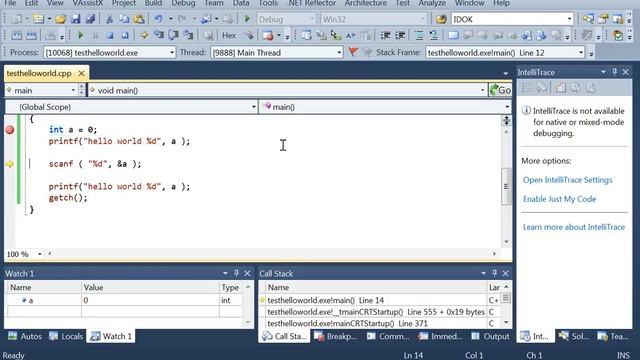Open the VAssistX menu
The width and height of the screenshot is (640, 360).
tap(88, 3)
